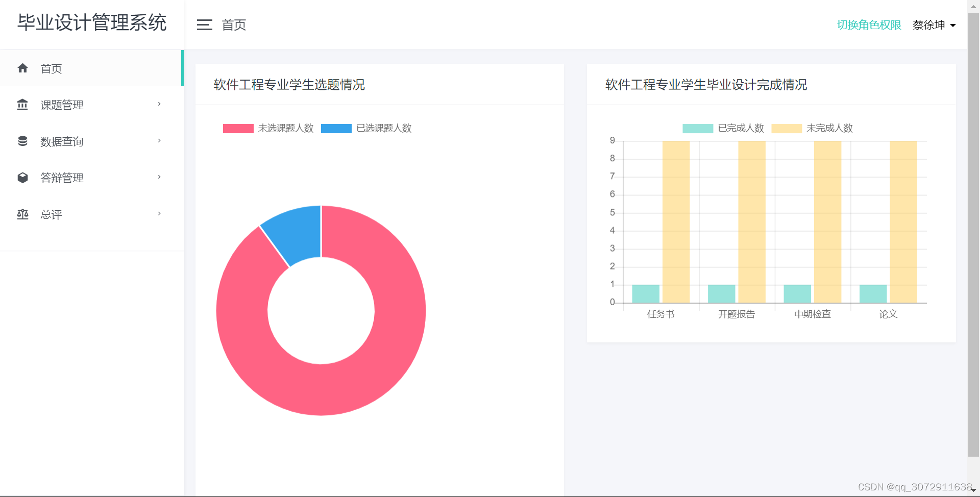Click the 首页 breadcrumb in the header
This screenshot has width=980, height=497.
(x=234, y=25)
